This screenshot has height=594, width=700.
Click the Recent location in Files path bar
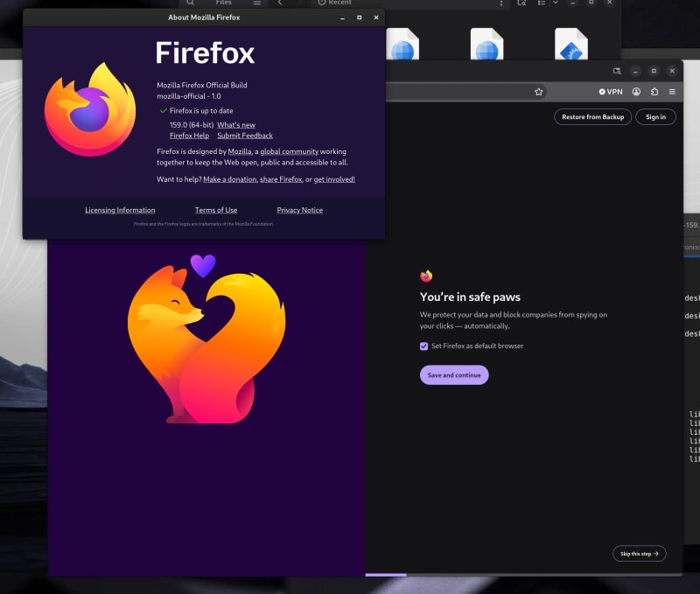pyautogui.click(x=335, y=3)
